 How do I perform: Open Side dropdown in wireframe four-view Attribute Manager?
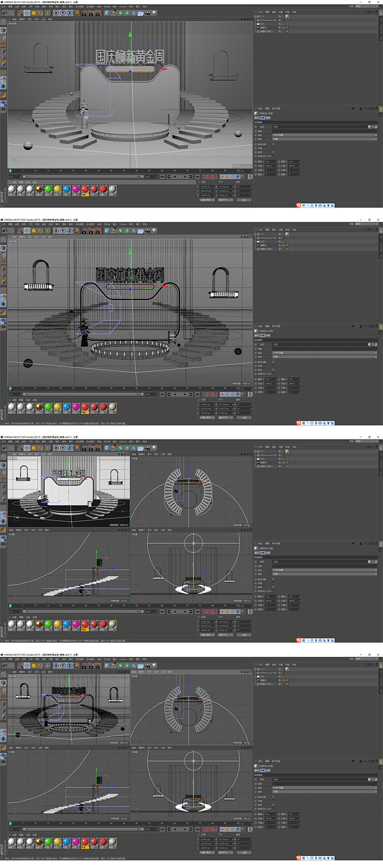point(324,791)
